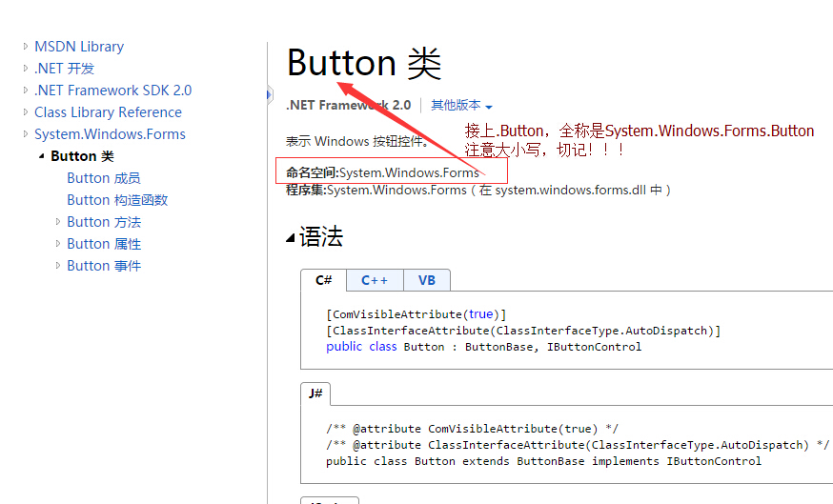The image size is (833, 504).
Task: Collapse the 语法 section triangle
Action: [290, 237]
